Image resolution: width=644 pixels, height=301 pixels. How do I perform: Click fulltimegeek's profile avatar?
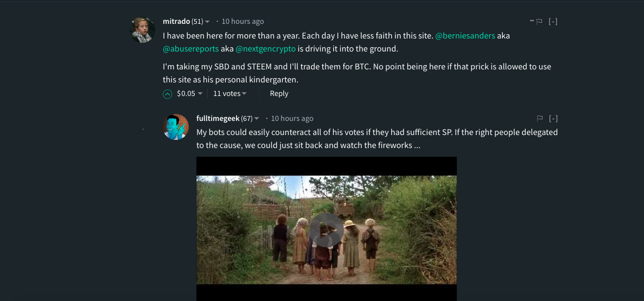pos(176,127)
